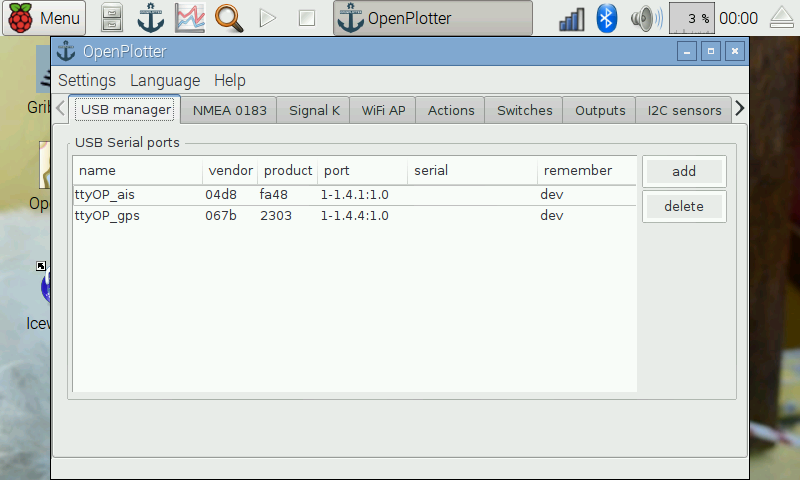
Task: Click the port column header
Action: [x=363, y=170]
